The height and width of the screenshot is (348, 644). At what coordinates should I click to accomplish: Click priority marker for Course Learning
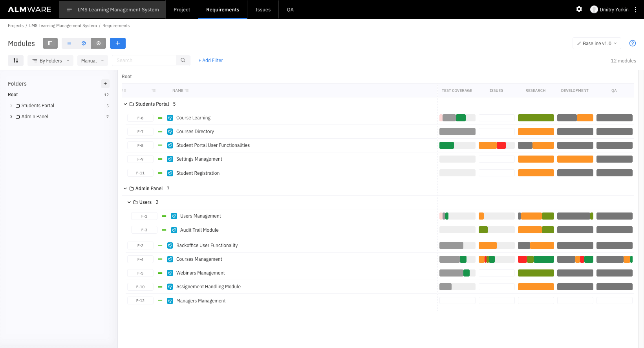click(160, 118)
